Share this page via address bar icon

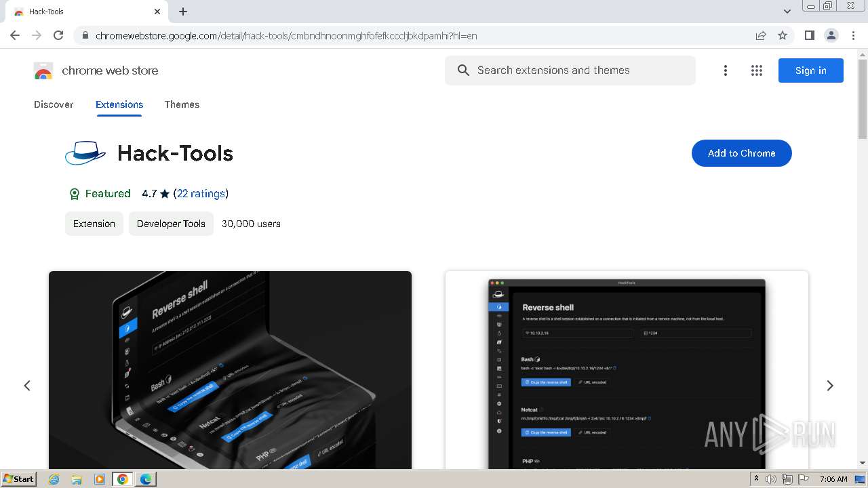click(761, 35)
